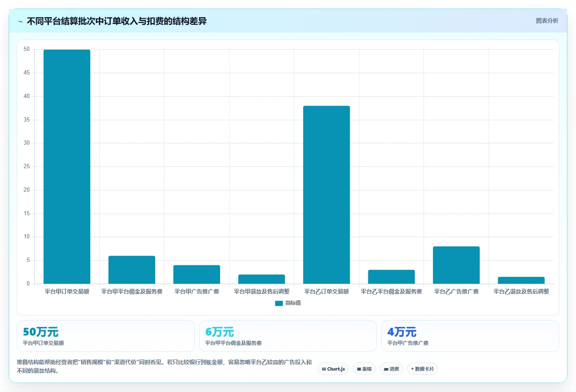Screen dimensions: 576x392
Task: Select the 平台乙退款及售后调整 bar
Action: pyautogui.click(x=521, y=280)
